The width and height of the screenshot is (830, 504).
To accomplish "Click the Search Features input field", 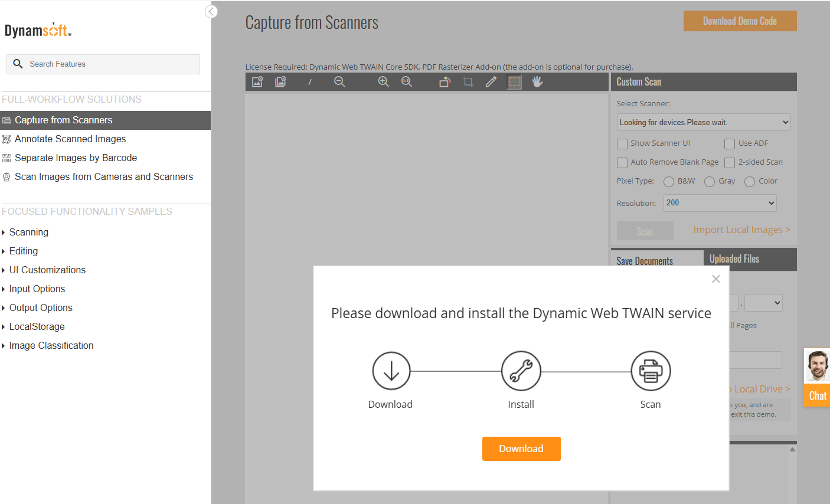I will (103, 64).
